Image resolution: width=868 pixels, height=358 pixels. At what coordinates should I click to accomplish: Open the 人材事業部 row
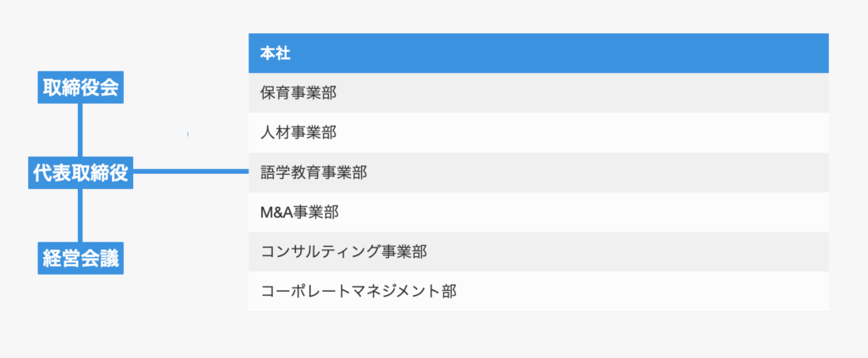click(x=537, y=132)
